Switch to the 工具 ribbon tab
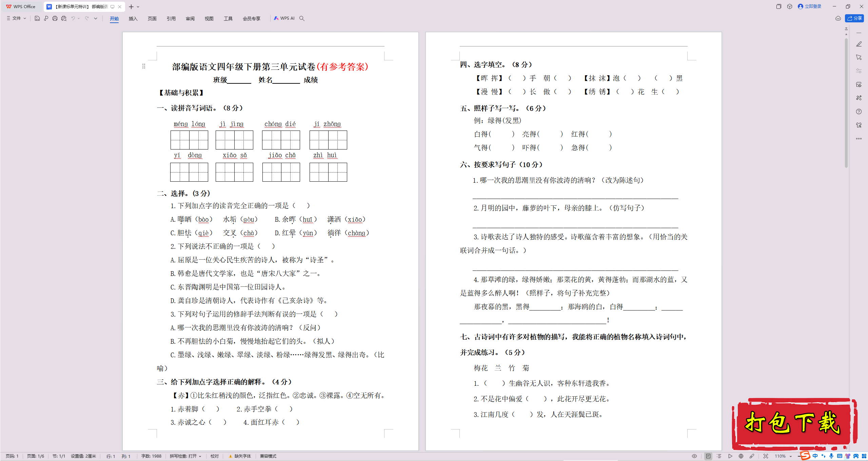The width and height of the screenshot is (868, 461). [x=228, y=18]
